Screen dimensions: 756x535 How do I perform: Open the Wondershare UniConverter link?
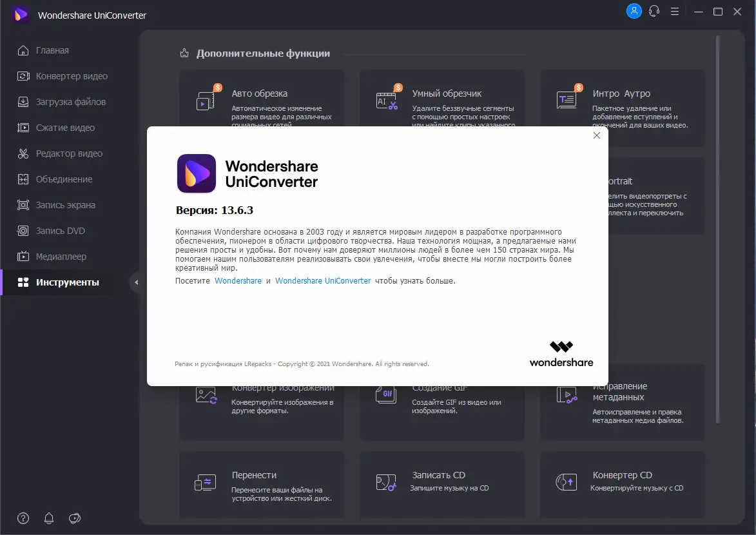(322, 280)
